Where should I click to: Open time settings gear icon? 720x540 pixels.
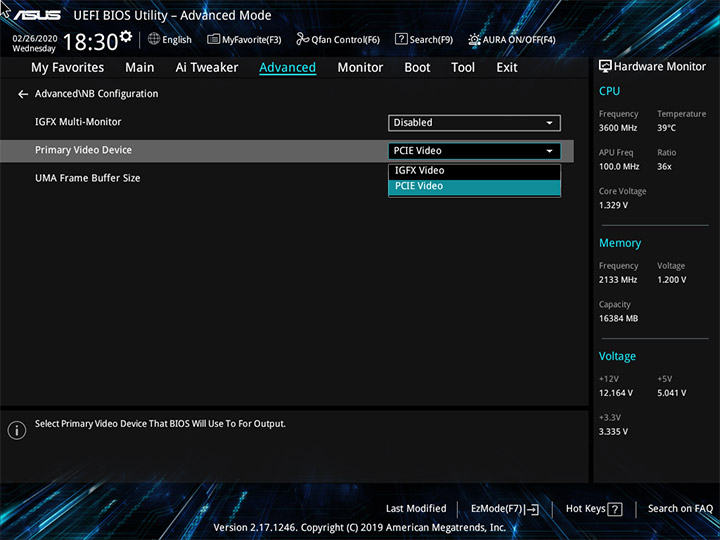coord(126,37)
